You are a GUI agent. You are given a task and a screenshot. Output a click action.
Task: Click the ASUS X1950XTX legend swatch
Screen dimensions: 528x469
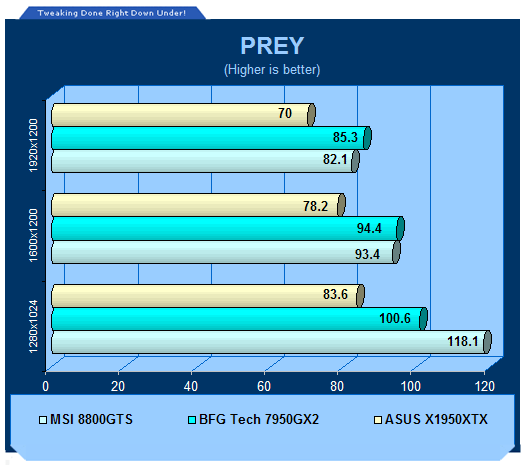(378, 420)
